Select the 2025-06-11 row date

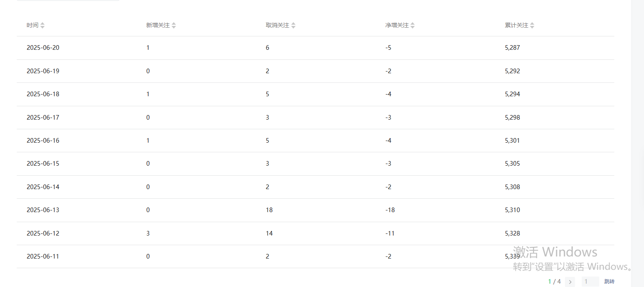[43, 256]
